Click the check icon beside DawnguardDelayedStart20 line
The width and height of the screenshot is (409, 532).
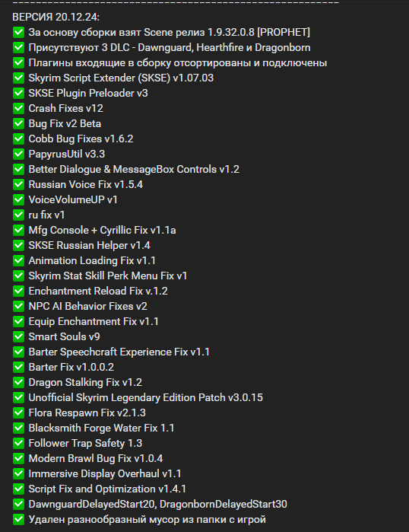point(19,504)
